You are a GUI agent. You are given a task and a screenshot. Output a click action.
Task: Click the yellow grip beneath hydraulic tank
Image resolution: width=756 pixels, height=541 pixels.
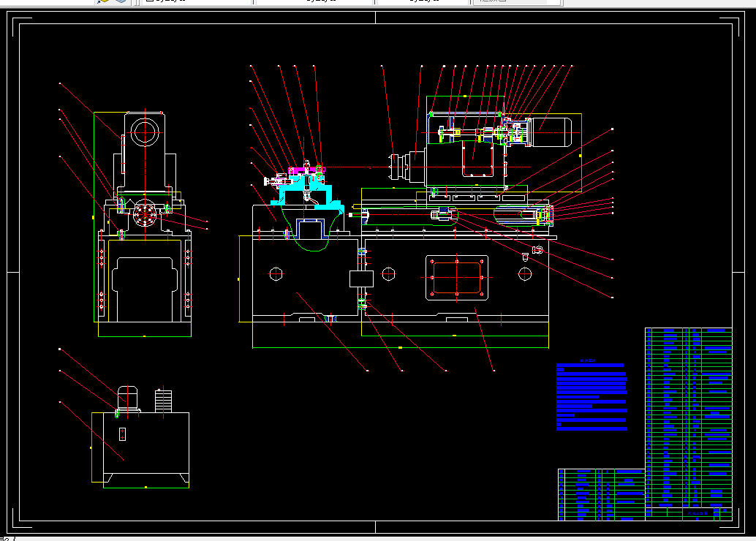(146, 488)
